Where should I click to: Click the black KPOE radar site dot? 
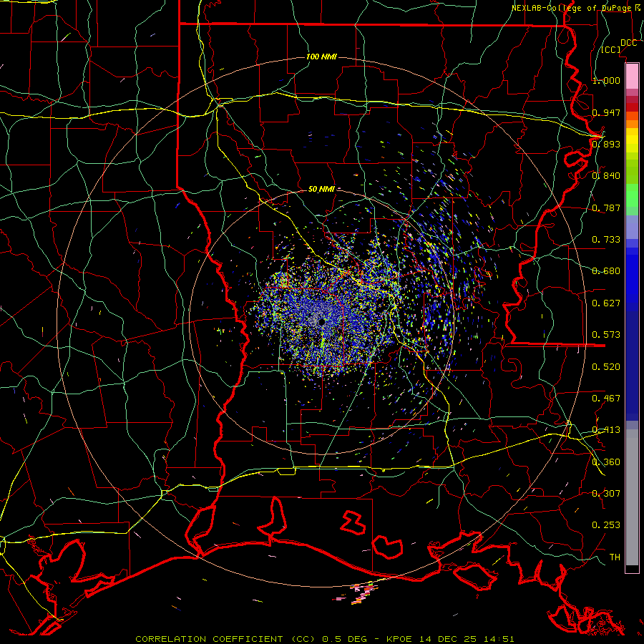[322, 322]
